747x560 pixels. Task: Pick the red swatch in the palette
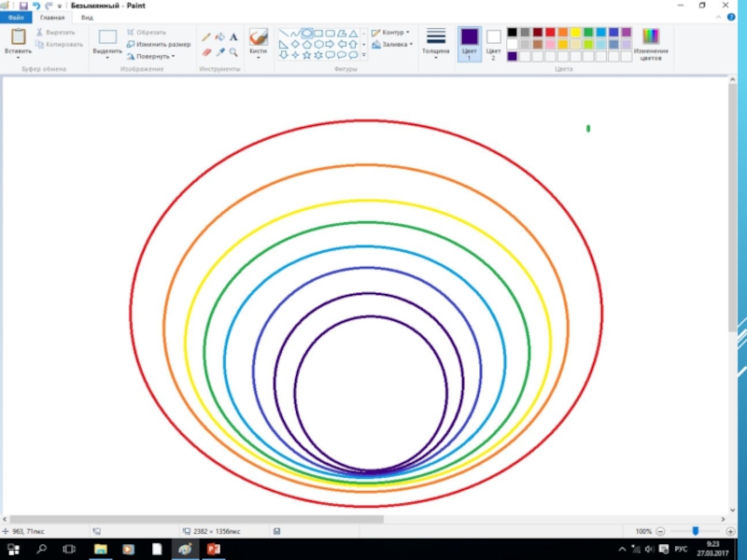coord(550,32)
